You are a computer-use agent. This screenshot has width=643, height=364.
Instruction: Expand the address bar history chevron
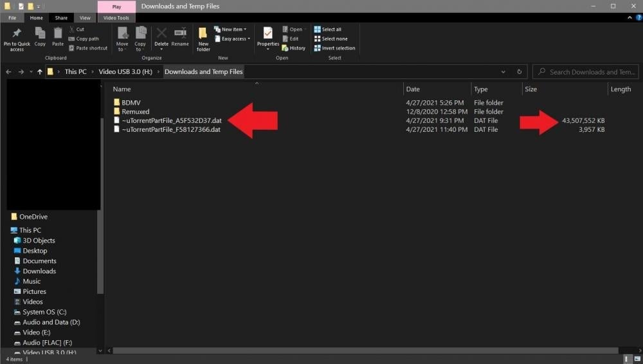point(503,72)
